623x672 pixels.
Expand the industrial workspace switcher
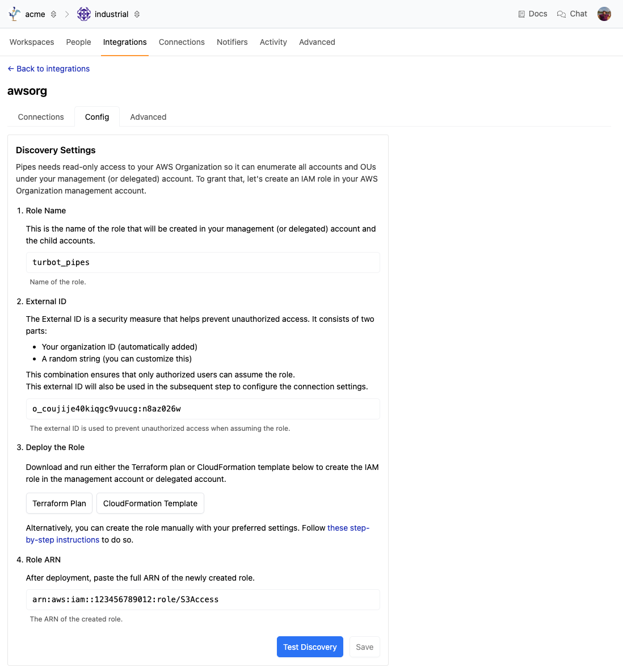(137, 14)
